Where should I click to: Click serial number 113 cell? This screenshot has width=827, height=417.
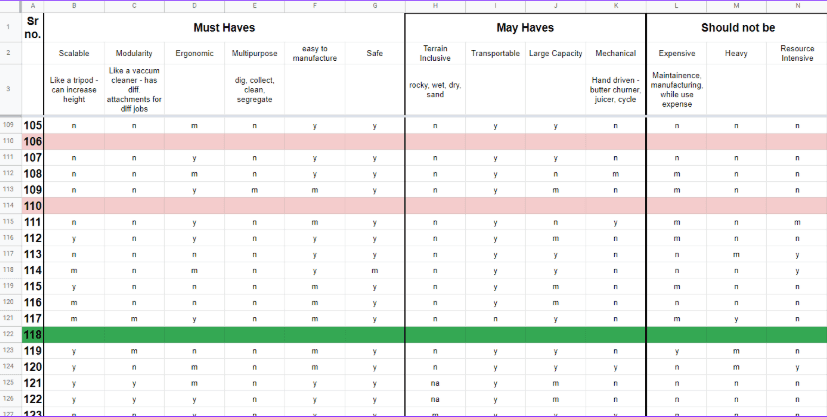pyautogui.click(x=33, y=254)
